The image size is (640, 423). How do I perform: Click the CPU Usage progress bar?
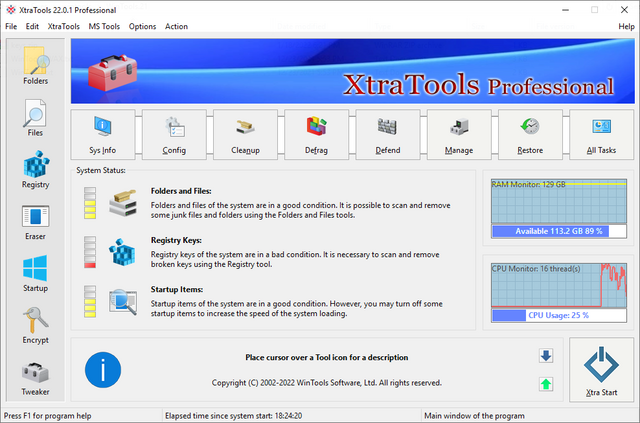(x=559, y=315)
